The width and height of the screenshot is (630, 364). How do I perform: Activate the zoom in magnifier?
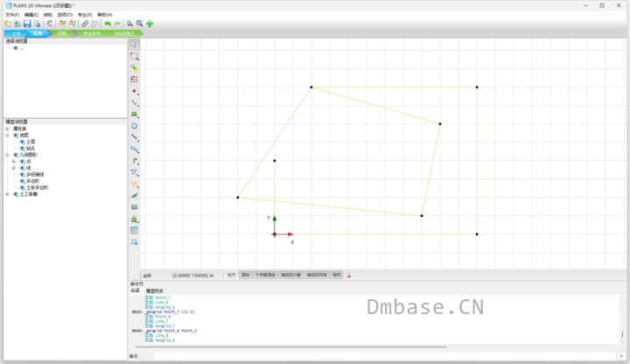129,24
